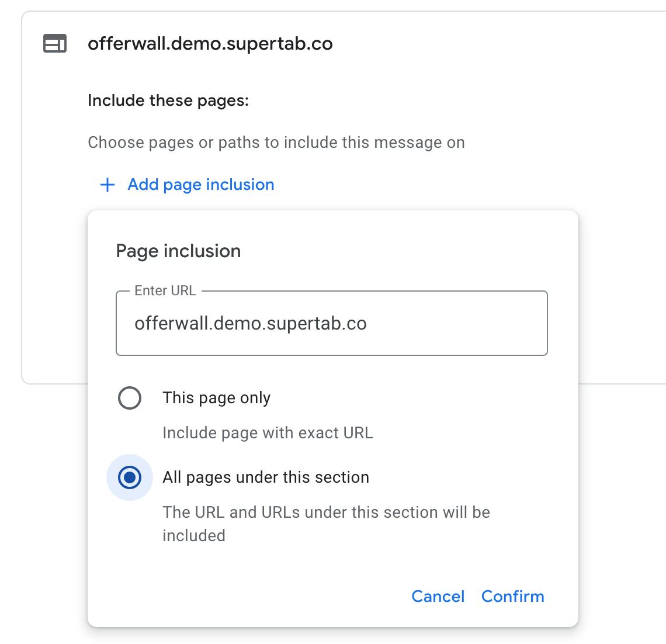
Task: Cancel the page inclusion dialog
Action: (x=438, y=597)
